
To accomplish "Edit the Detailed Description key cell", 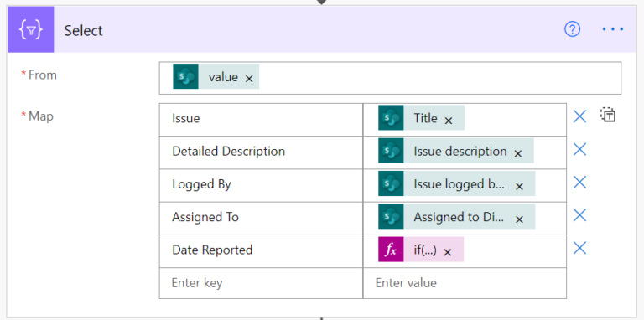I will pos(262,152).
